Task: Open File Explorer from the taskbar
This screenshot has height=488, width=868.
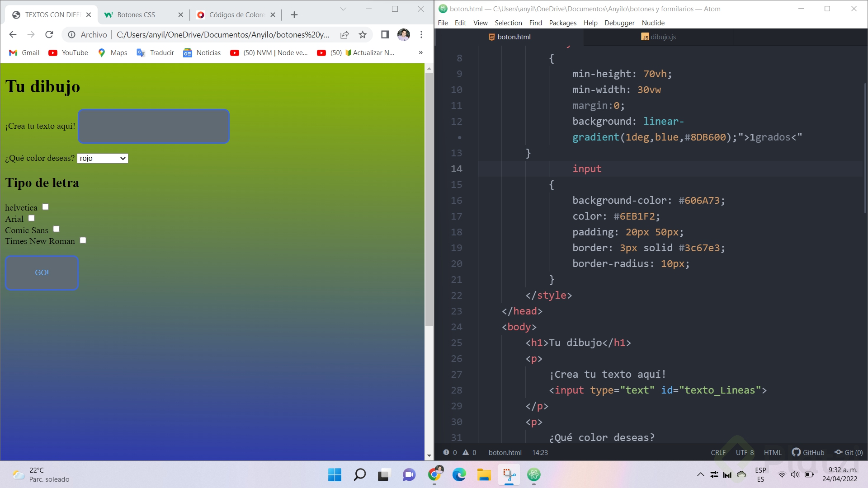Action: point(484,474)
